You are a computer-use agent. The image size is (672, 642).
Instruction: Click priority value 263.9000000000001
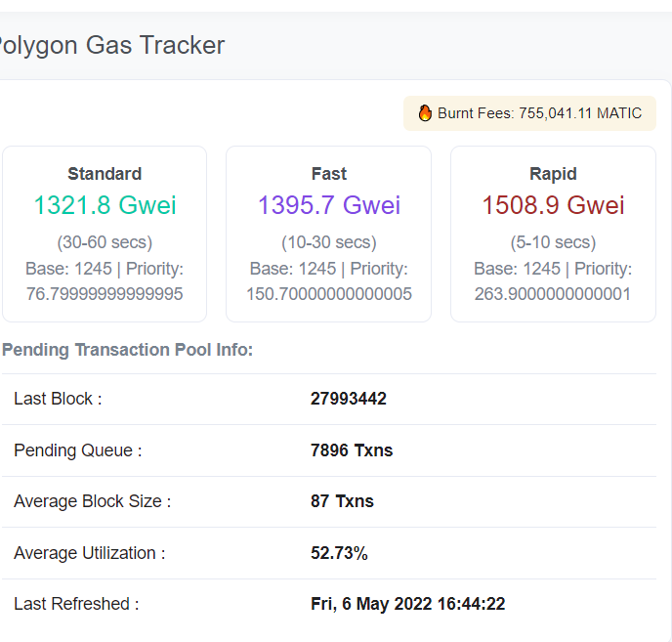pos(553,294)
